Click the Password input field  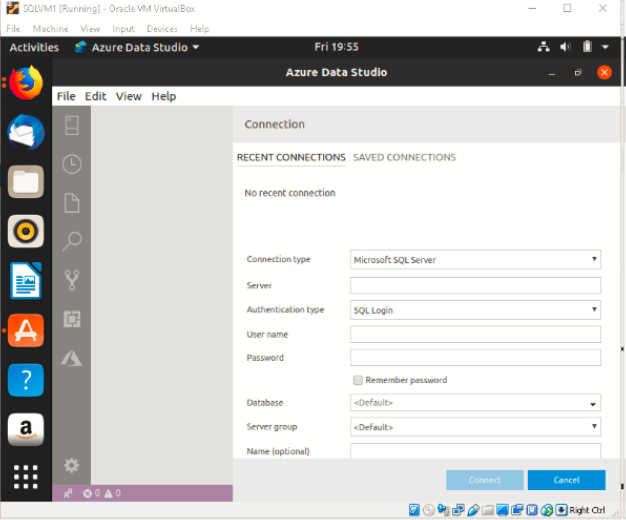point(475,357)
